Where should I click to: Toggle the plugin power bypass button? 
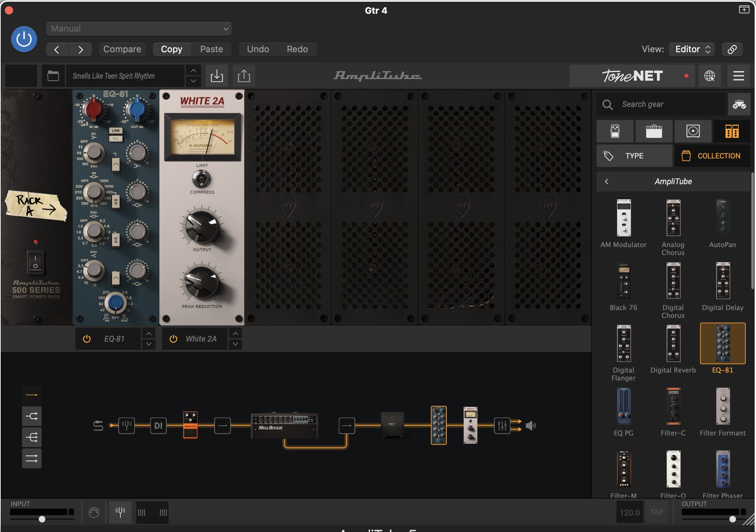click(24, 39)
